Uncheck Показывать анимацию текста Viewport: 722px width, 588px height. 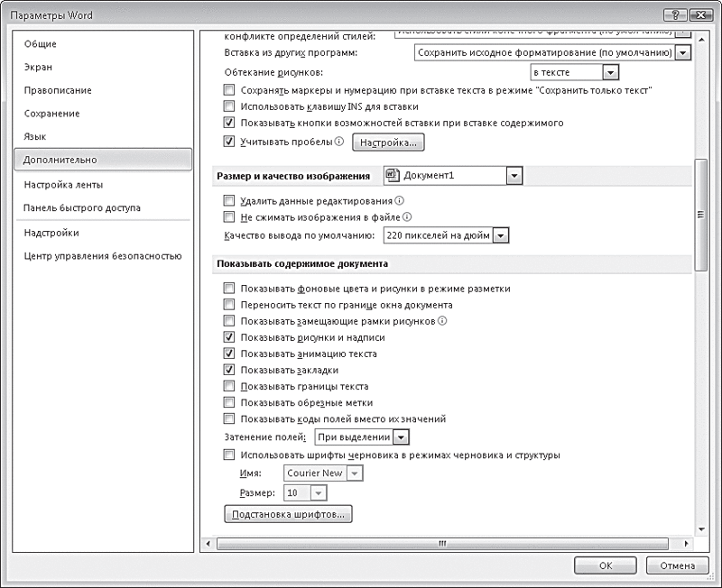tap(229, 354)
